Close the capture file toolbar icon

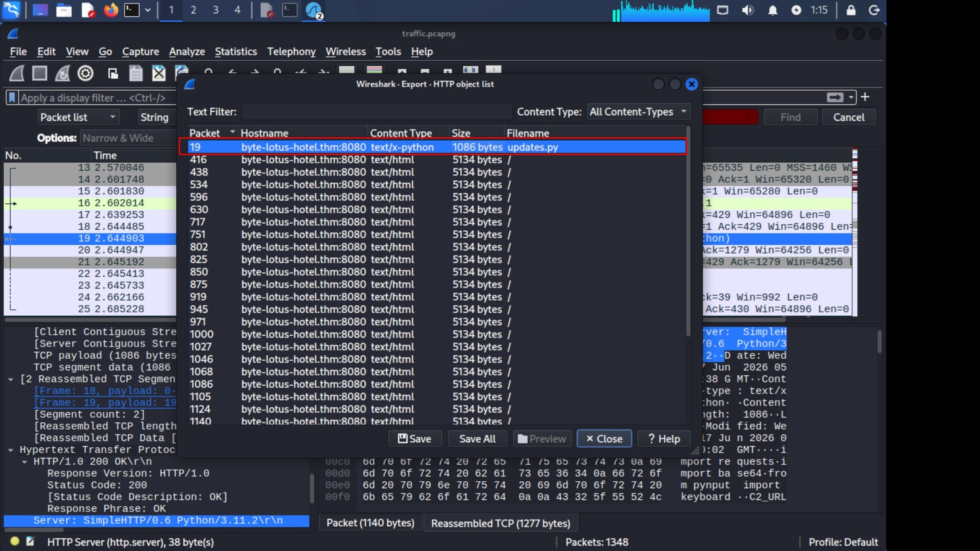coord(158,73)
